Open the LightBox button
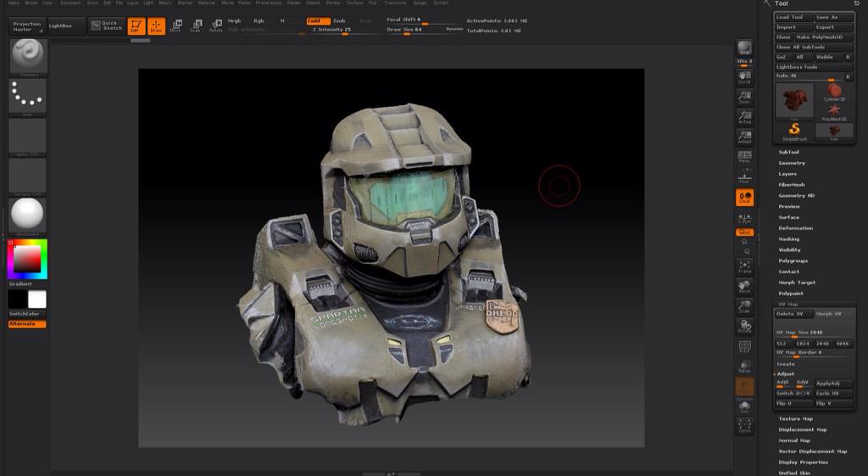 (67, 26)
